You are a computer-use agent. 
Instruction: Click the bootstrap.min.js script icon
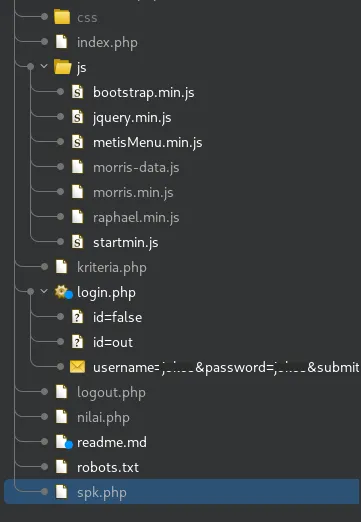78,92
